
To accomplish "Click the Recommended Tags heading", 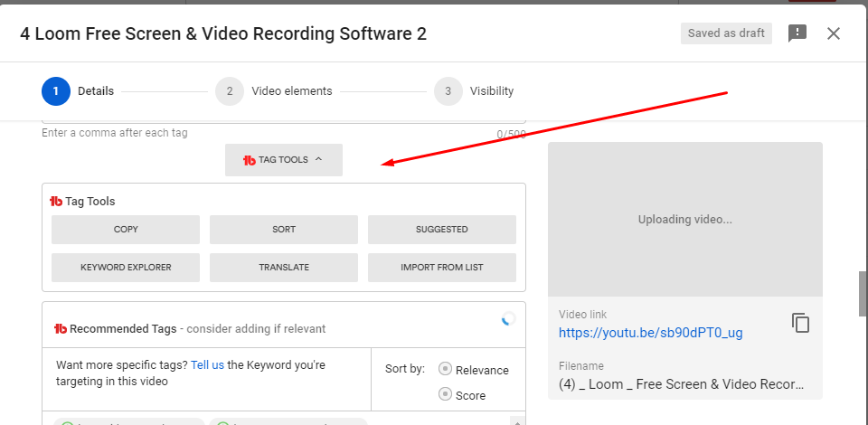I will (x=123, y=329).
